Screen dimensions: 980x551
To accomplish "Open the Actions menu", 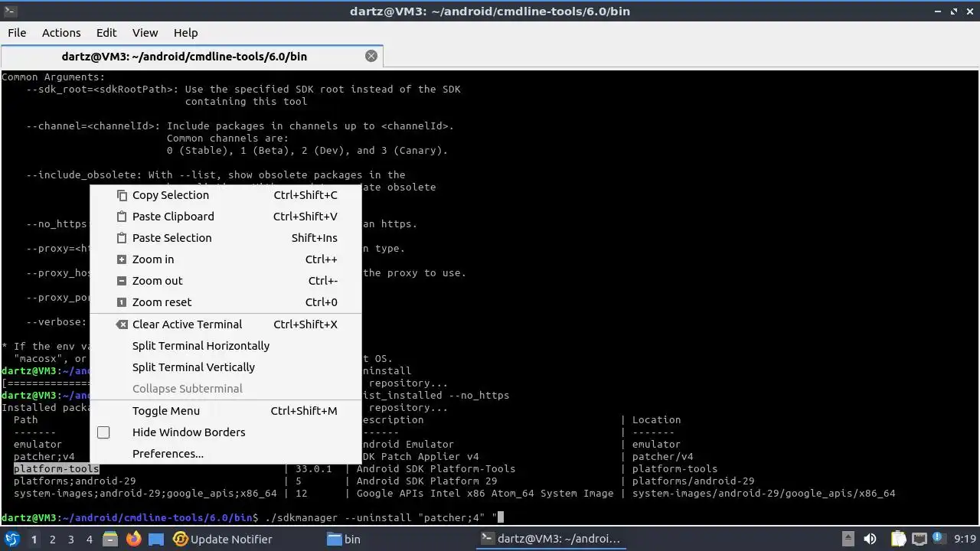I will click(61, 33).
